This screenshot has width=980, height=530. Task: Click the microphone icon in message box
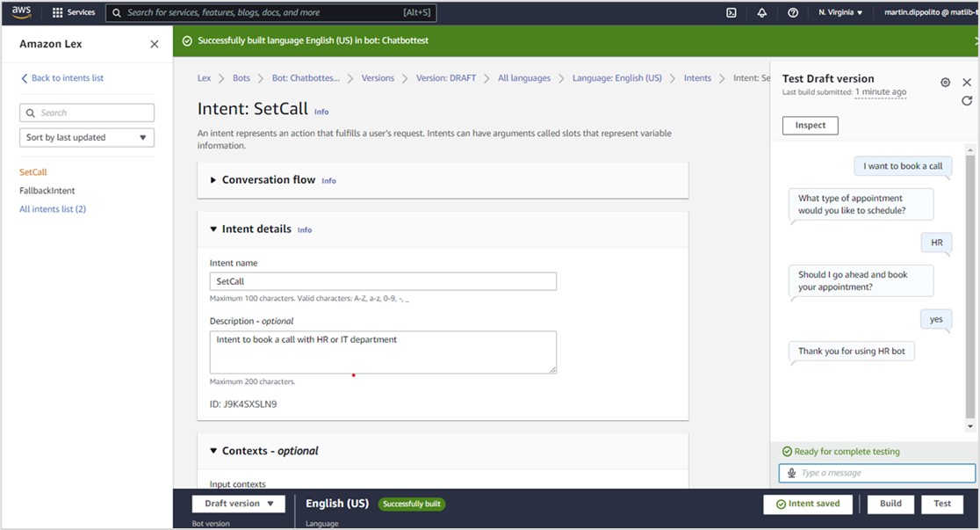[791, 473]
